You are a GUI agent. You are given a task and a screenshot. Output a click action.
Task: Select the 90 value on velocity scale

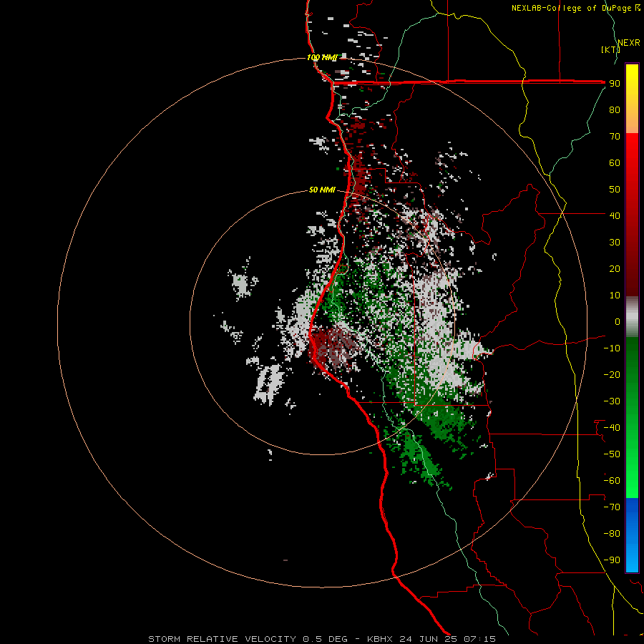[615, 84]
